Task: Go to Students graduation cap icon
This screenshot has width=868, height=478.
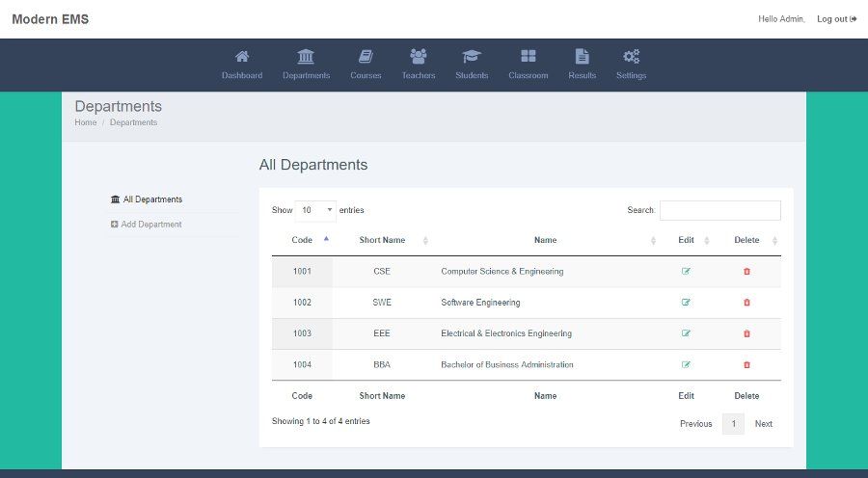Action: [x=472, y=57]
